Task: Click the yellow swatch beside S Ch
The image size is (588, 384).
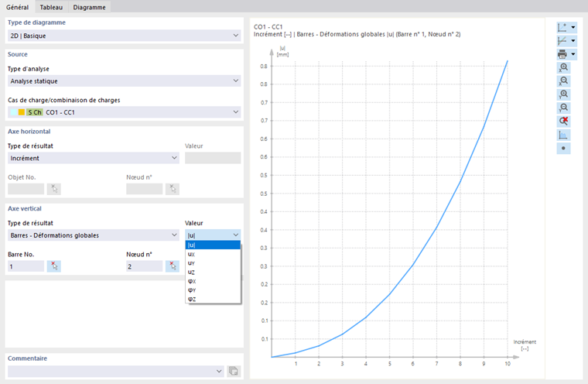Action: point(22,112)
